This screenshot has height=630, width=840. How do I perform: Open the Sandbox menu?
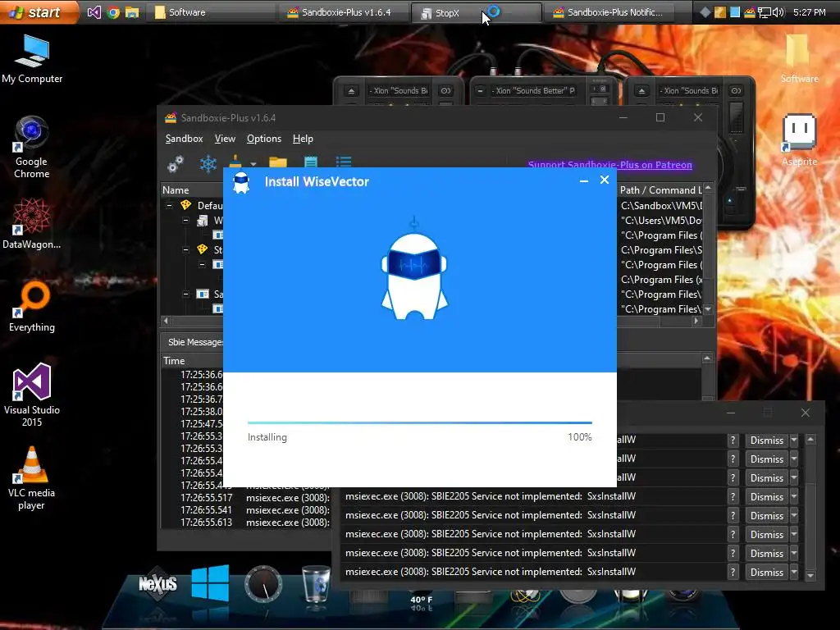tap(184, 139)
